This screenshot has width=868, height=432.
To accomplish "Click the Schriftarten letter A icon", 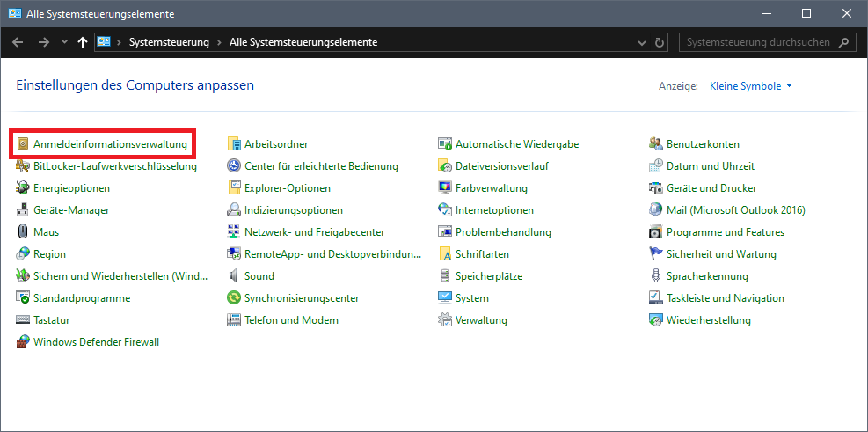I will coord(445,254).
